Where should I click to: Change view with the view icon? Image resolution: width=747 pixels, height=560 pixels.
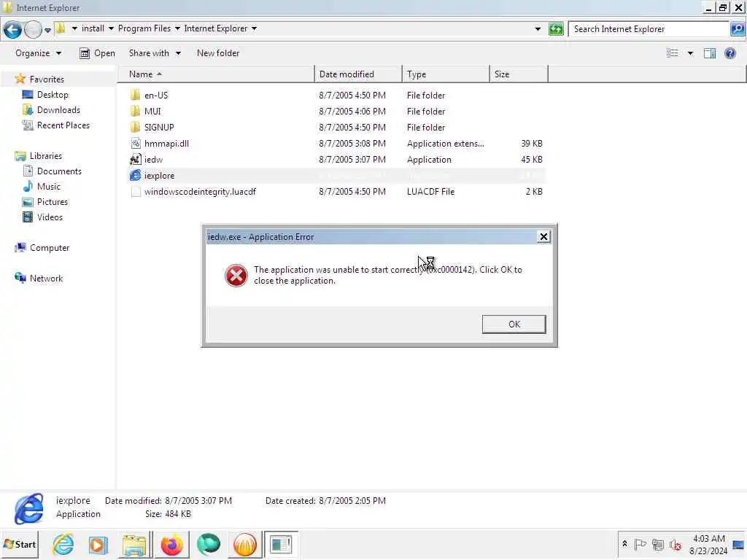[672, 52]
